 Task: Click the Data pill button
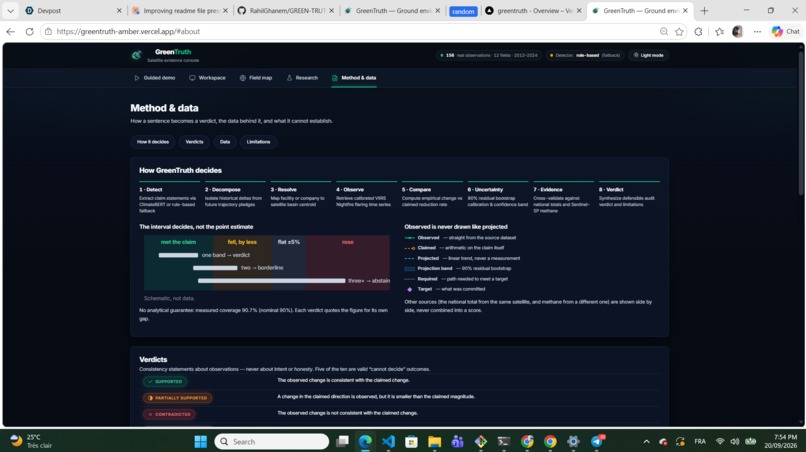(225, 142)
